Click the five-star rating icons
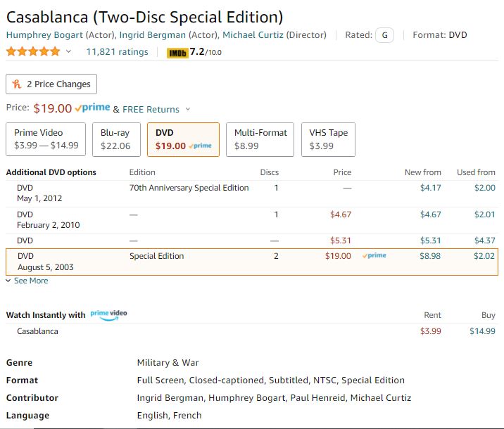Viewport: 504px width, 429px height. coord(33,51)
